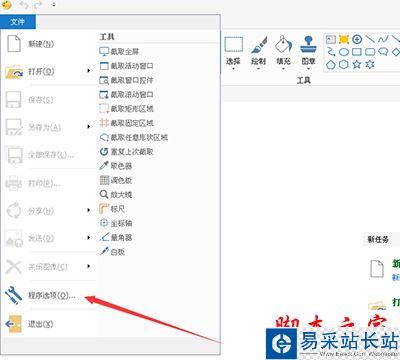Expand the 另存为(A) submenu arrow
Screen dimensions: 400x360
pyautogui.click(x=89, y=127)
